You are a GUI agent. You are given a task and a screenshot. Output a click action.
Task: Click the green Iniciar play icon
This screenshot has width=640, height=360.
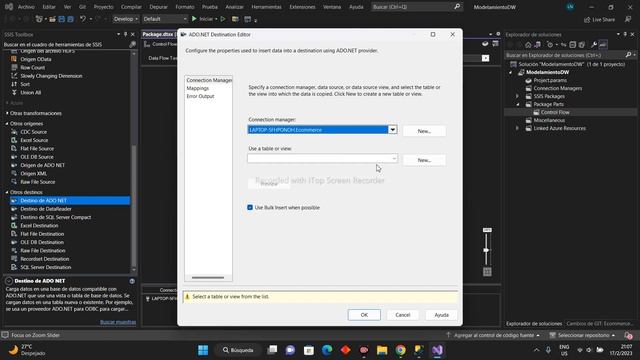(194, 19)
